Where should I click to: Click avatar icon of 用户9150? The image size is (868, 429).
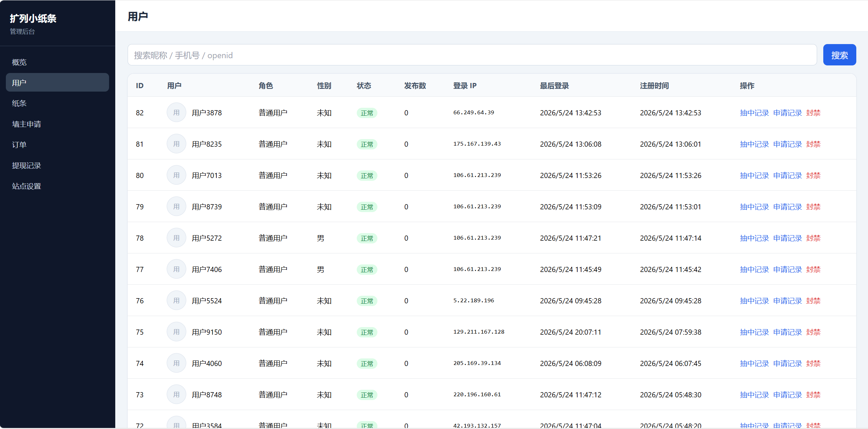[x=176, y=332]
